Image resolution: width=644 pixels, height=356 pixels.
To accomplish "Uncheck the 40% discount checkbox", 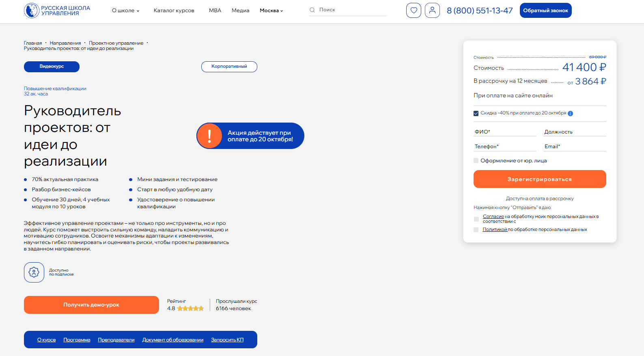I will [x=476, y=113].
